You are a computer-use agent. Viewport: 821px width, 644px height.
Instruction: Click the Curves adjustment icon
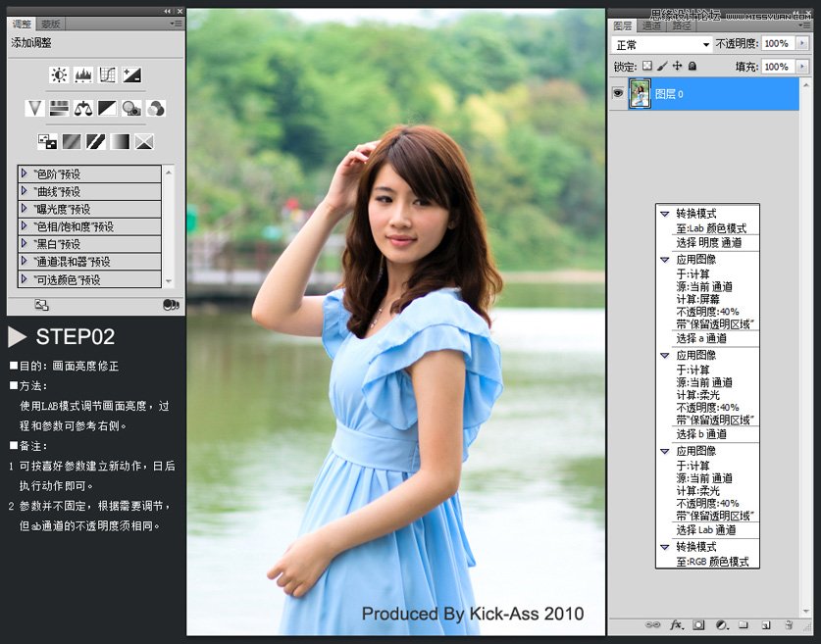[x=107, y=74]
